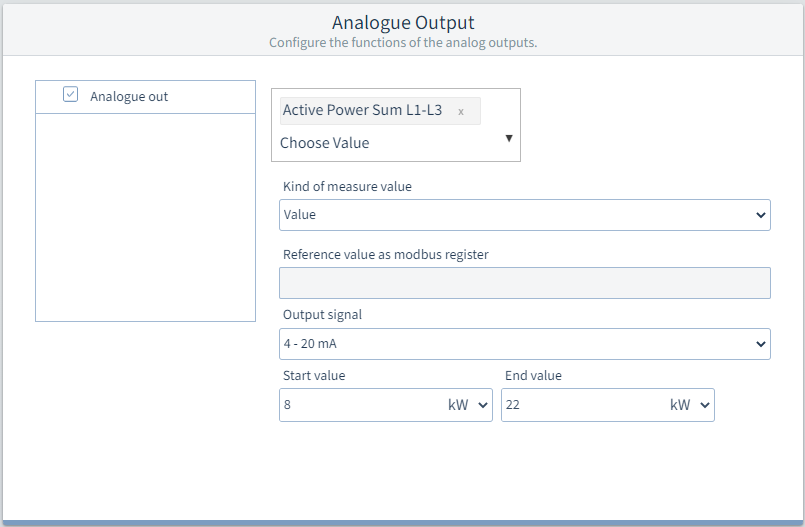Toggle the Analogue out checkbox
Viewport: 805px width, 527px height.
click(70, 94)
